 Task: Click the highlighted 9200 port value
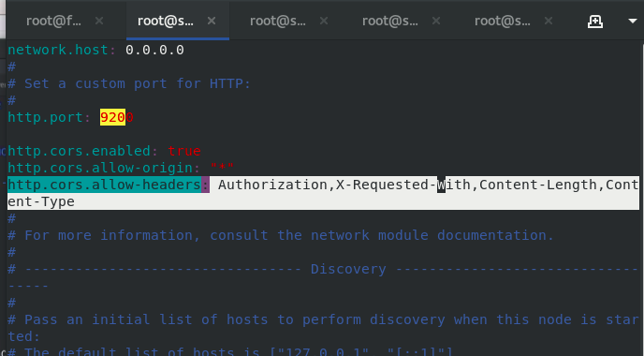pyautogui.click(x=117, y=117)
